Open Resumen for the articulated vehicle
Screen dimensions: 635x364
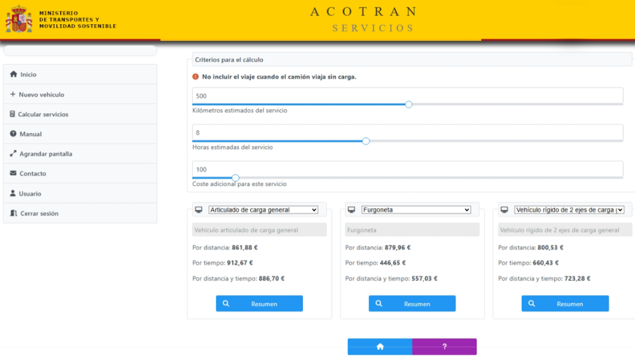pyautogui.click(x=259, y=304)
